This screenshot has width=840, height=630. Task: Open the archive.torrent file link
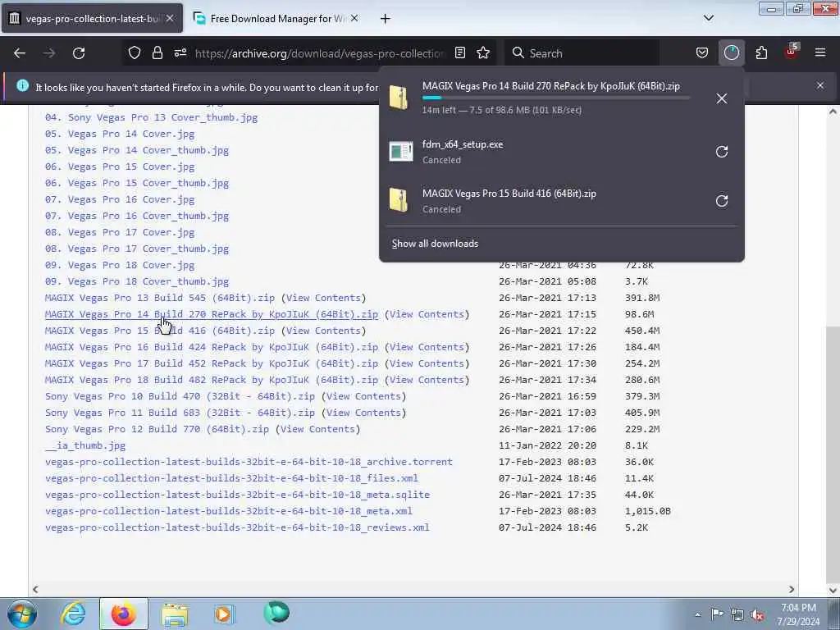coord(249,462)
